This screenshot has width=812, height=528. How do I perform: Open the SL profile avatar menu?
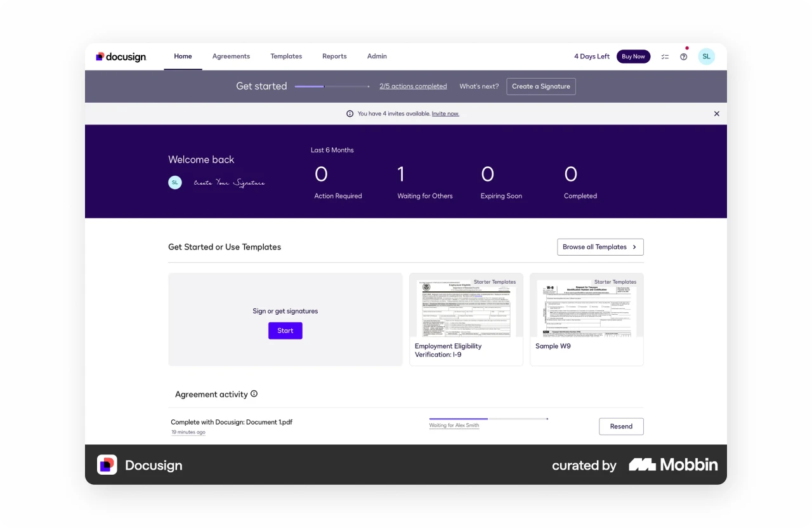tap(706, 56)
